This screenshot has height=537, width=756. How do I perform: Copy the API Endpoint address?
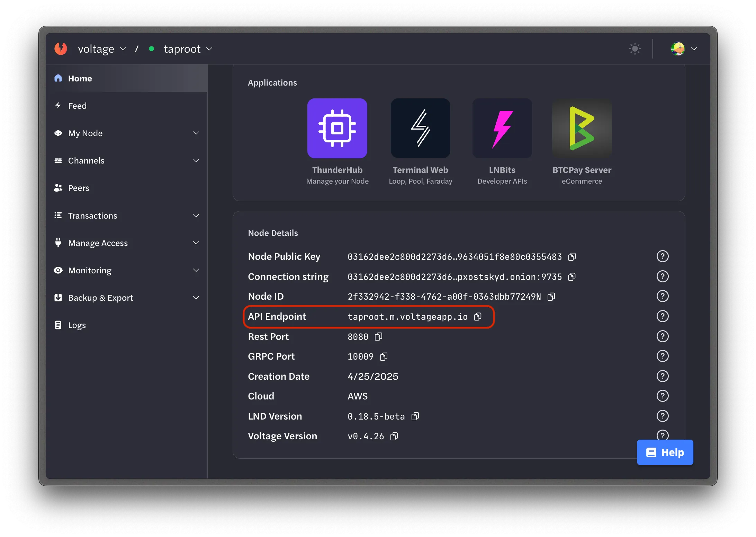pos(478,316)
